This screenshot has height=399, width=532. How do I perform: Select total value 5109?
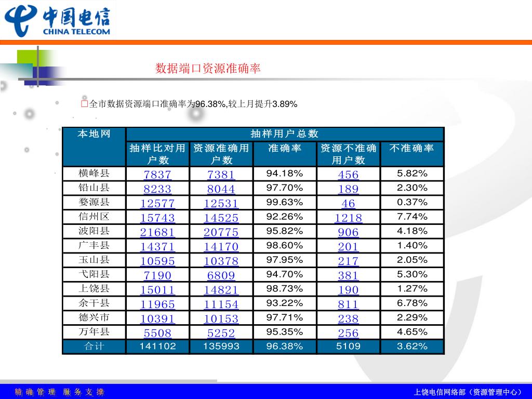coord(348,347)
